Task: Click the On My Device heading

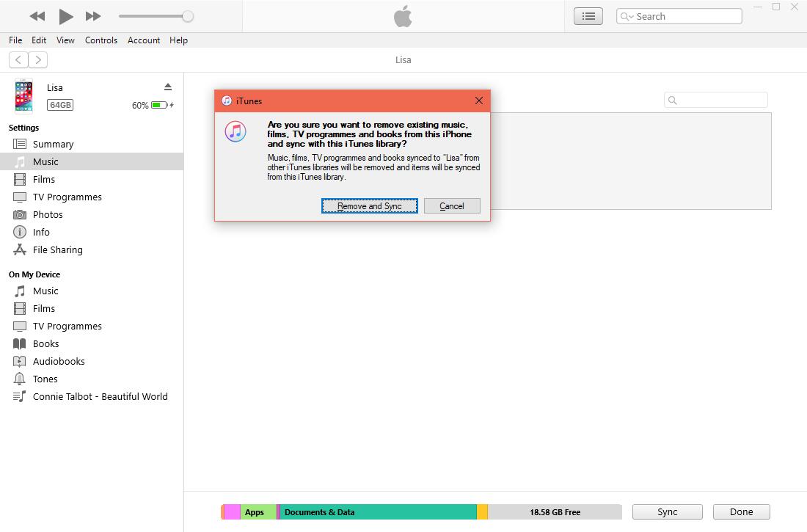Action: pyautogui.click(x=34, y=274)
